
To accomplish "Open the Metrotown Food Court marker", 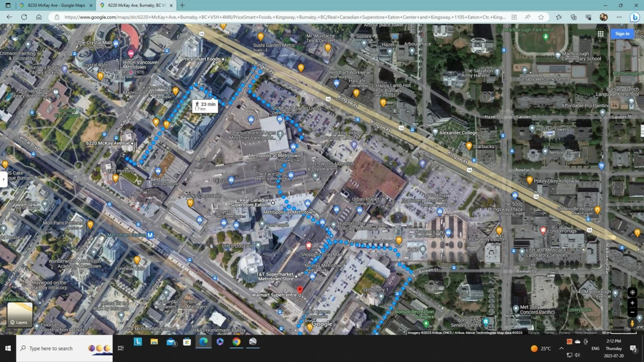I will click(x=399, y=241).
